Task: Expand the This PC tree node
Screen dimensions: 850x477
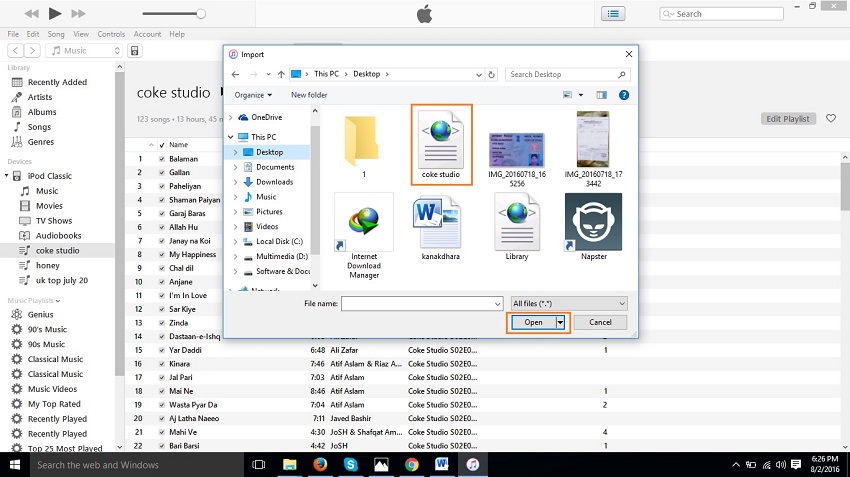Action: pos(231,137)
